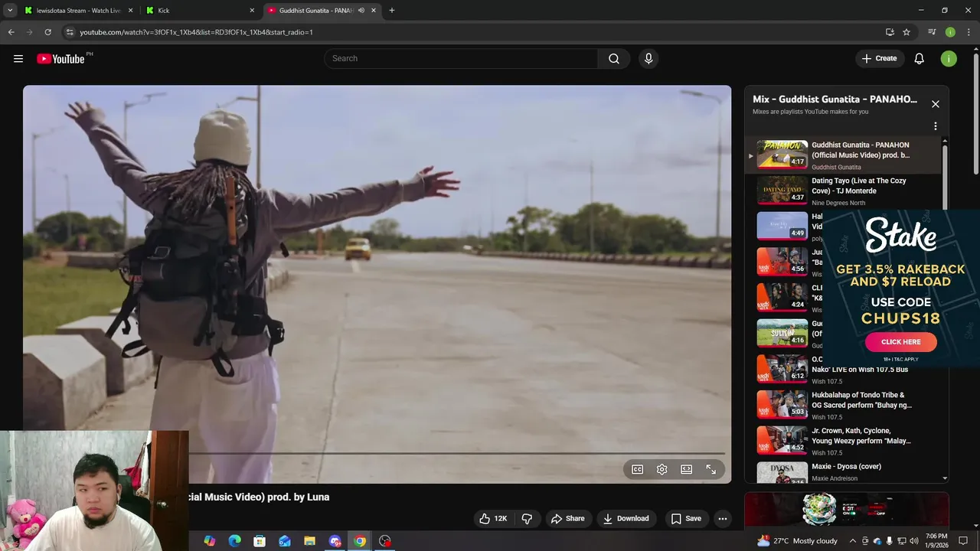Expand the tab search dropdown

coord(10,11)
